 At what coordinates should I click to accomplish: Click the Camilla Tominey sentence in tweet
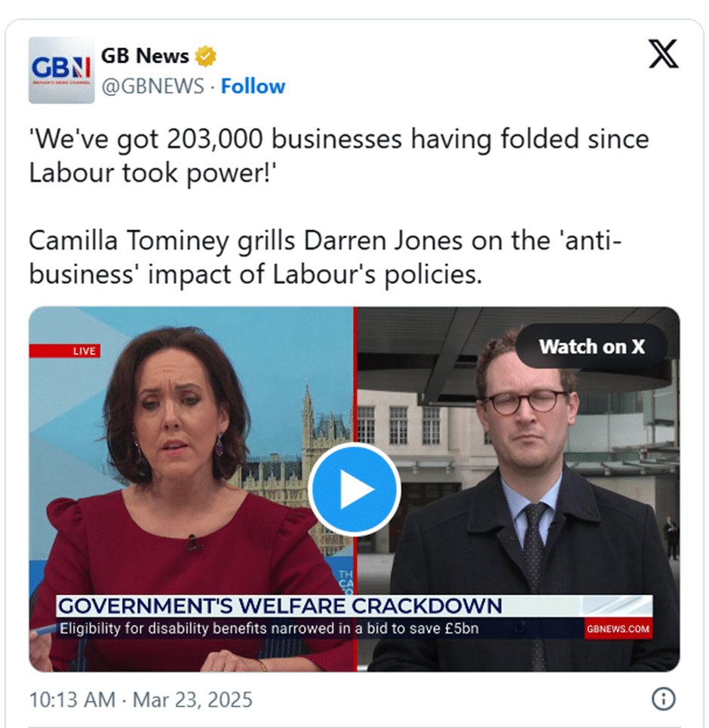tap(325, 257)
